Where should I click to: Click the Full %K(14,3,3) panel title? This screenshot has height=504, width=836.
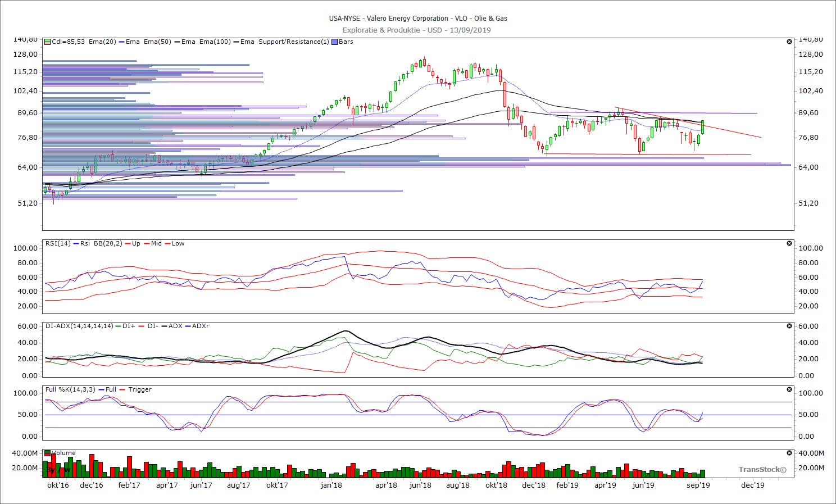[x=71, y=389]
